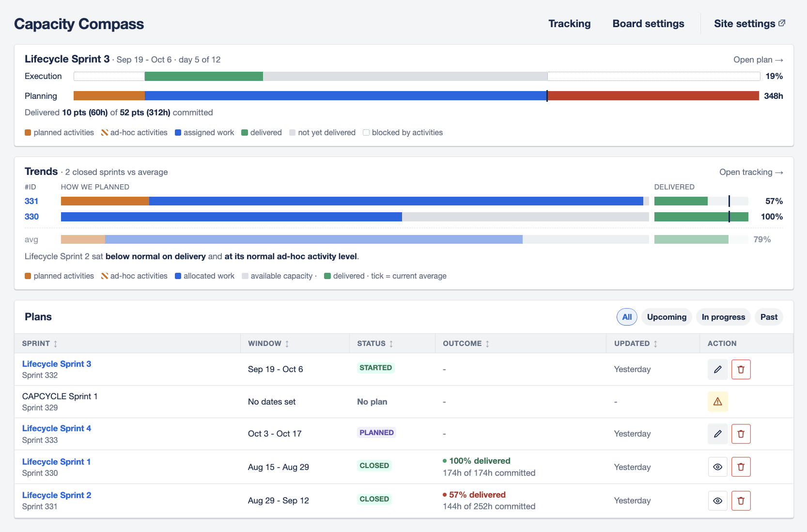This screenshot has height=532, width=807.
Task: Click the blue assigned work Planning segment
Action: pos(346,96)
